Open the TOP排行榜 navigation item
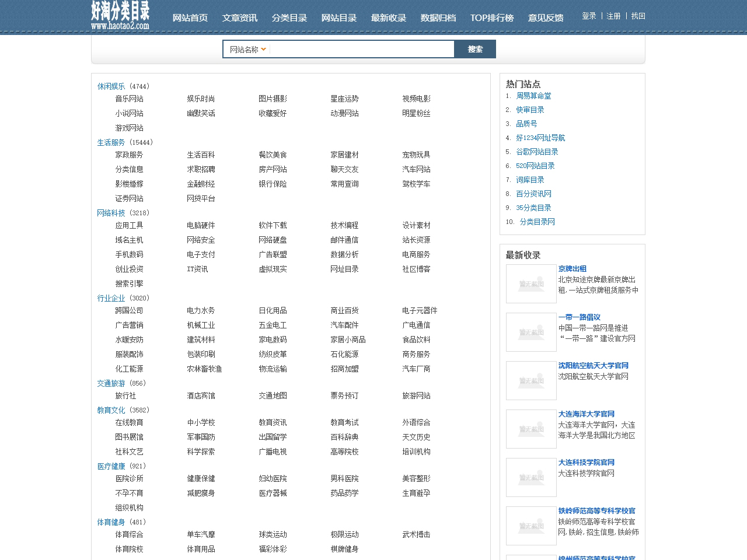This screenshot has width=747, height=560. 491,18
